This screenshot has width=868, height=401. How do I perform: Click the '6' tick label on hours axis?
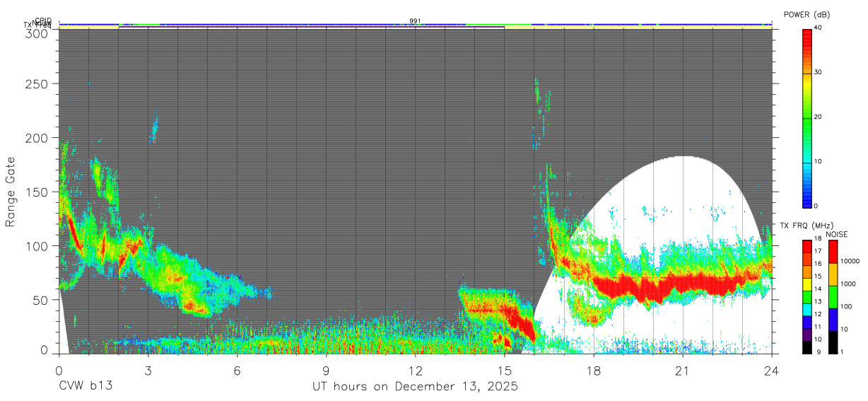[x=237, y=369]
